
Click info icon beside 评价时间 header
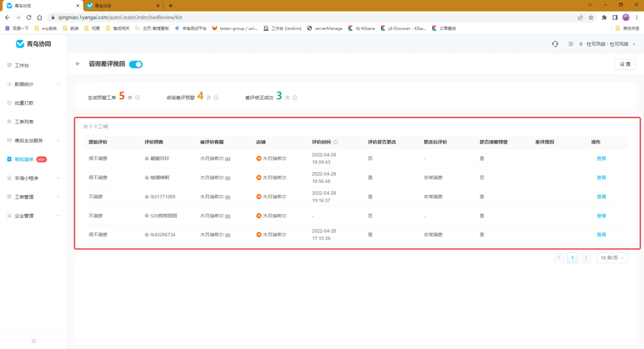pyautogui.click(x=336, y=142)
